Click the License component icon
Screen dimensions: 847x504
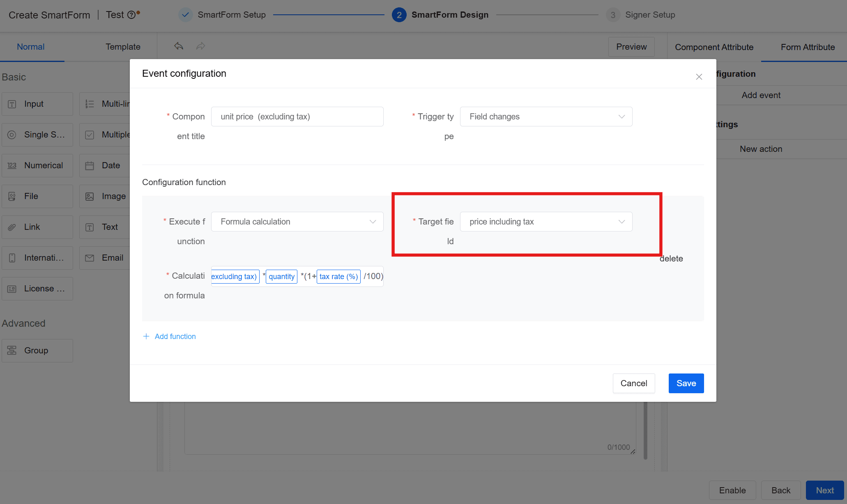pyautogui.click(x=12, y=289)
